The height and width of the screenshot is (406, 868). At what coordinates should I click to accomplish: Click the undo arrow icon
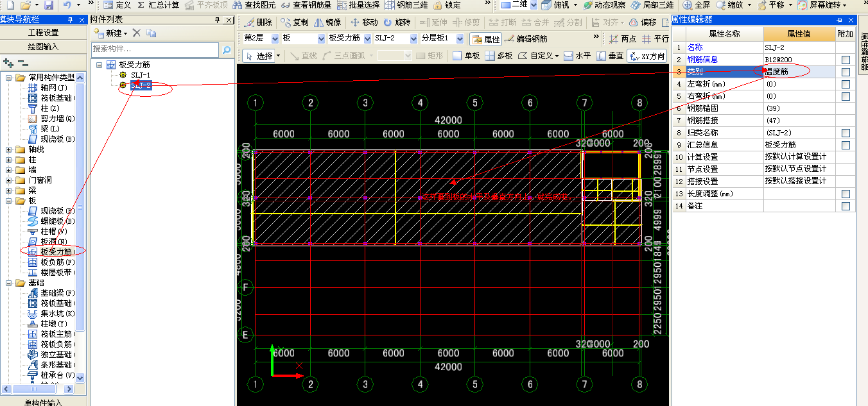point(67,5)
